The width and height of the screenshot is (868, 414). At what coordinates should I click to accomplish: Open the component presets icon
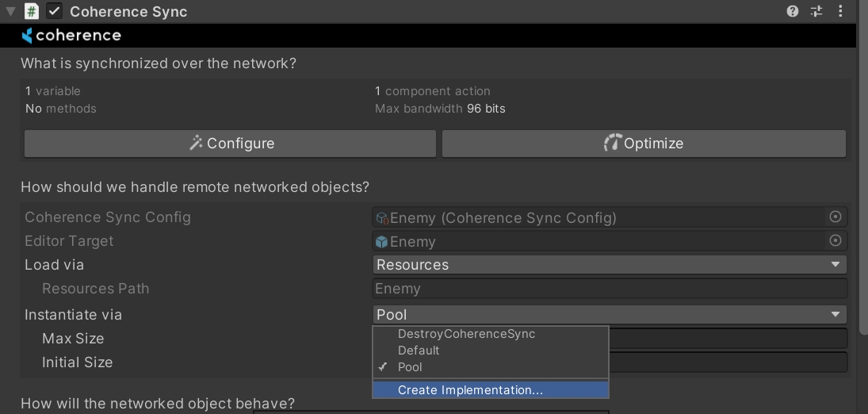tap(816, 11)
